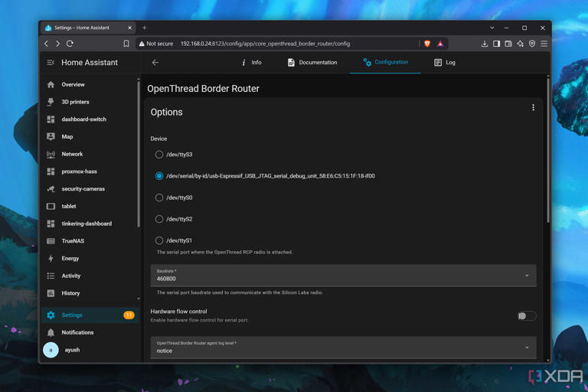Open the browser downloads icon
The image size is (588, 392).
[485, 44]
